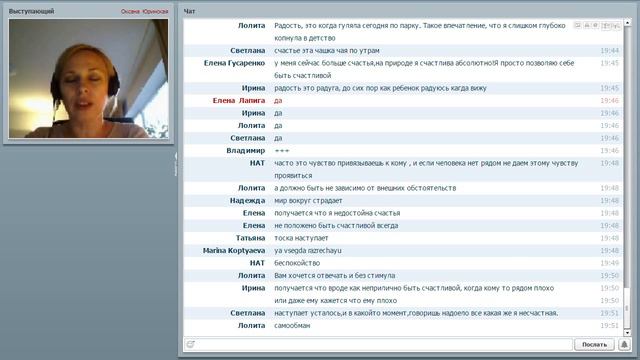Click Владимир's '+++' message
The height and width of the screenshot is (360, 640).
(x=282, y=151)
